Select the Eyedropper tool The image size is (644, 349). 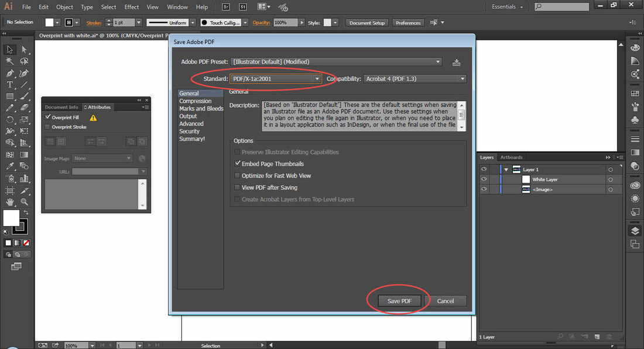10,166
